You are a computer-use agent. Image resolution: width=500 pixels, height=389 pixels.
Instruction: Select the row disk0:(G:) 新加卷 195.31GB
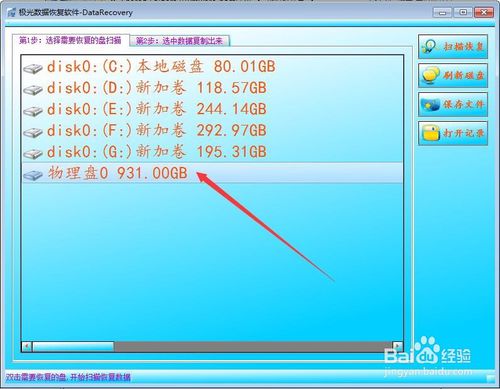(x=212, y=152)
